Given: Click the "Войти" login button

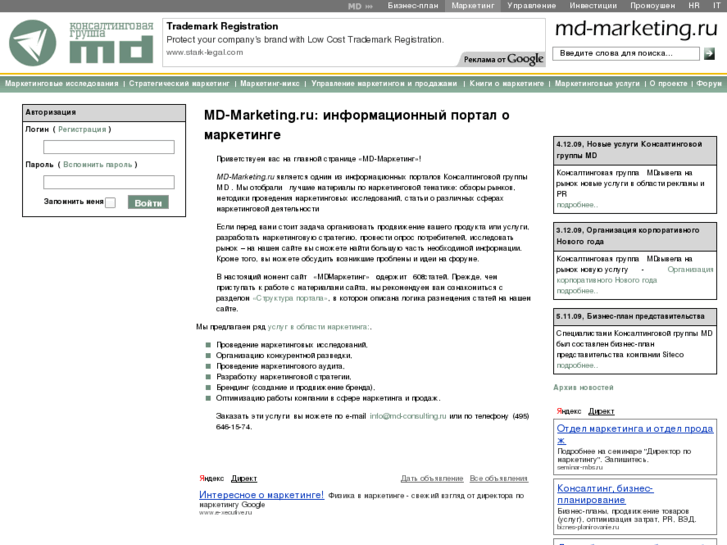Looking at the screenshot, I should [x=148, y=203].
